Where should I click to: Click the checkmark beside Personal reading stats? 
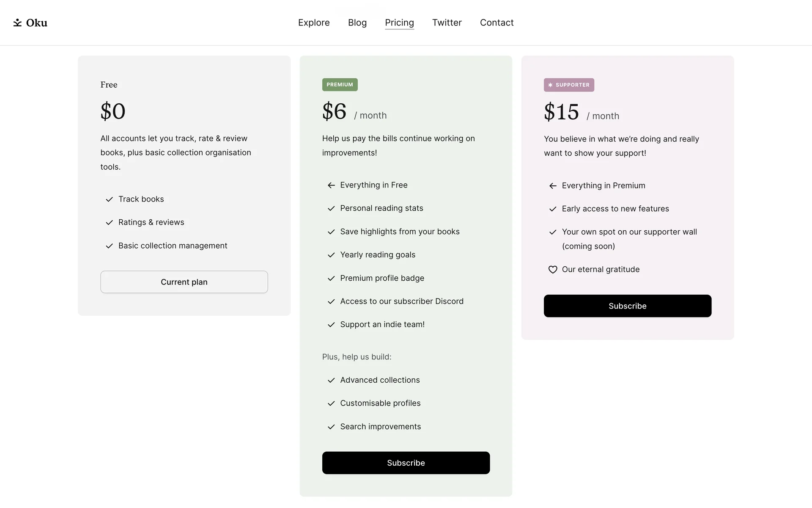[x=331, y=208]
